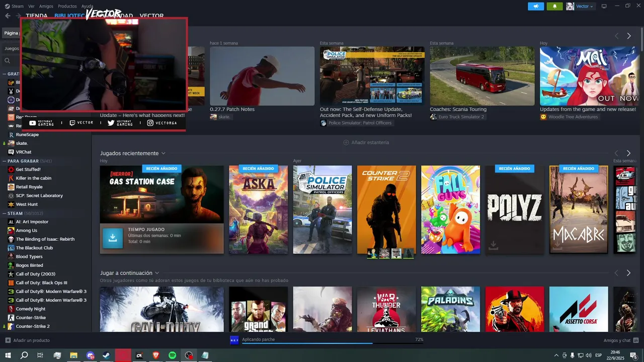644x362 pixels.
Task: Switch to the TIENDA tab
Action: pos(37,16)
